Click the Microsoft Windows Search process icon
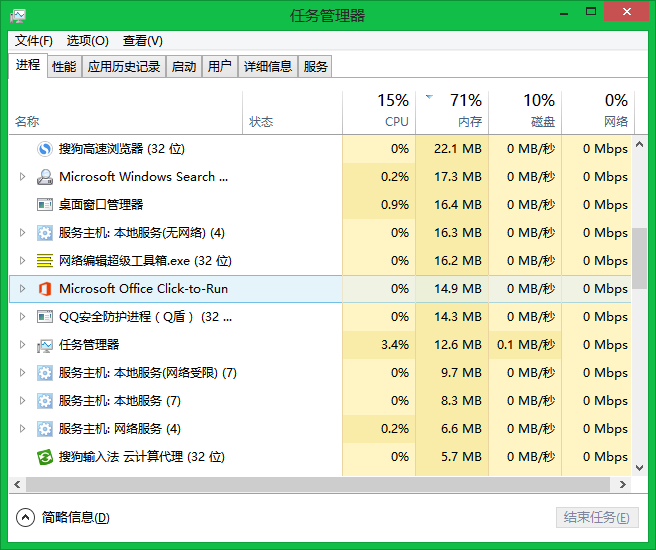656x550 pixels. [x=45, y=177]
